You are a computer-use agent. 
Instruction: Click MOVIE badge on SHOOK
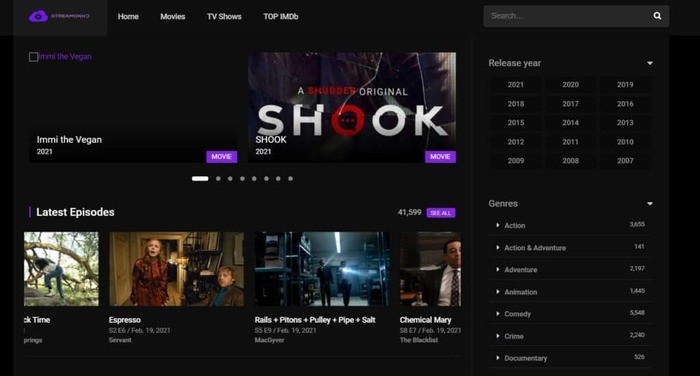coord(440,157)
